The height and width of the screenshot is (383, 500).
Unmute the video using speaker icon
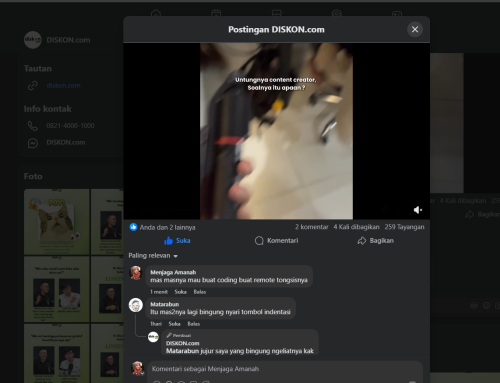click(x=418, y=210)
